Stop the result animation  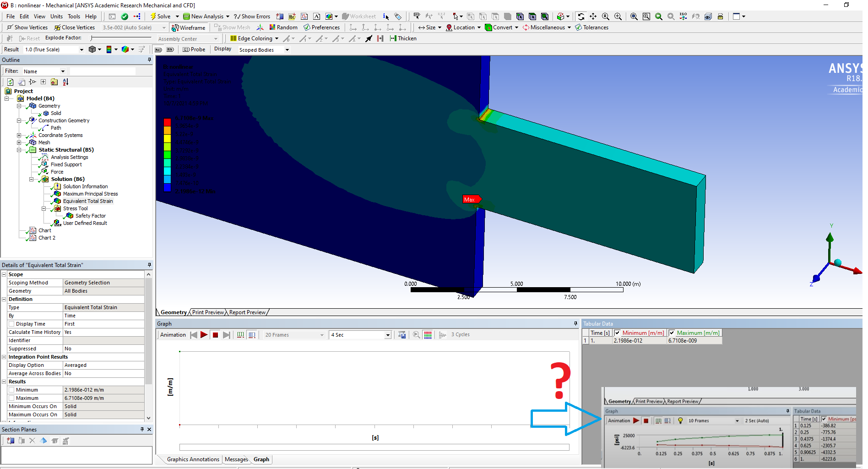click(215, 335)
